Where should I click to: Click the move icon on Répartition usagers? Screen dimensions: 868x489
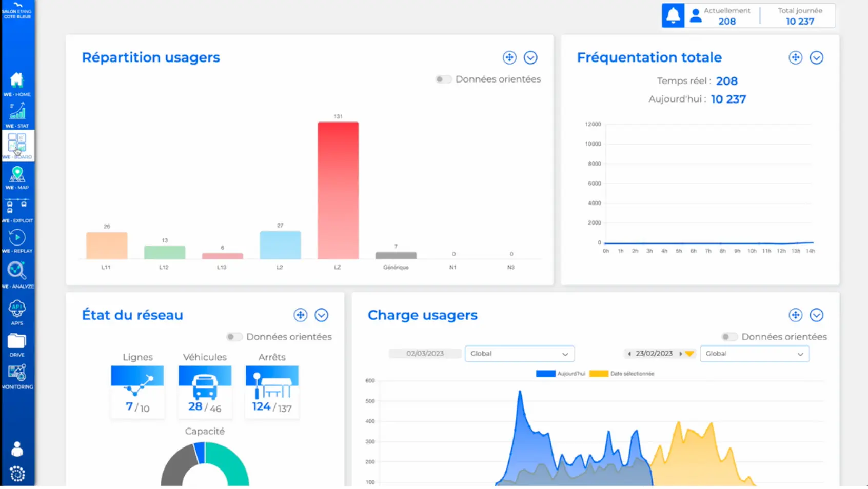(509, 57)
